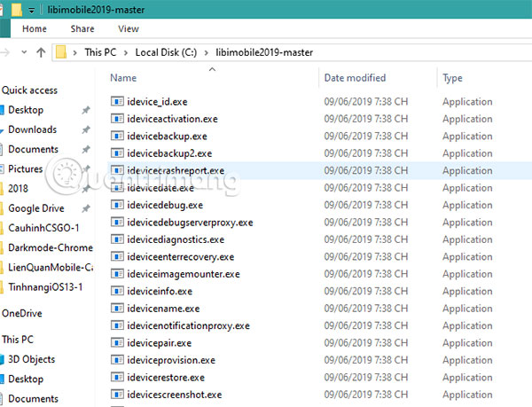Click the Desktop icon under Quick access
This screenshot has width=532, height=407.
click(2, 110)
